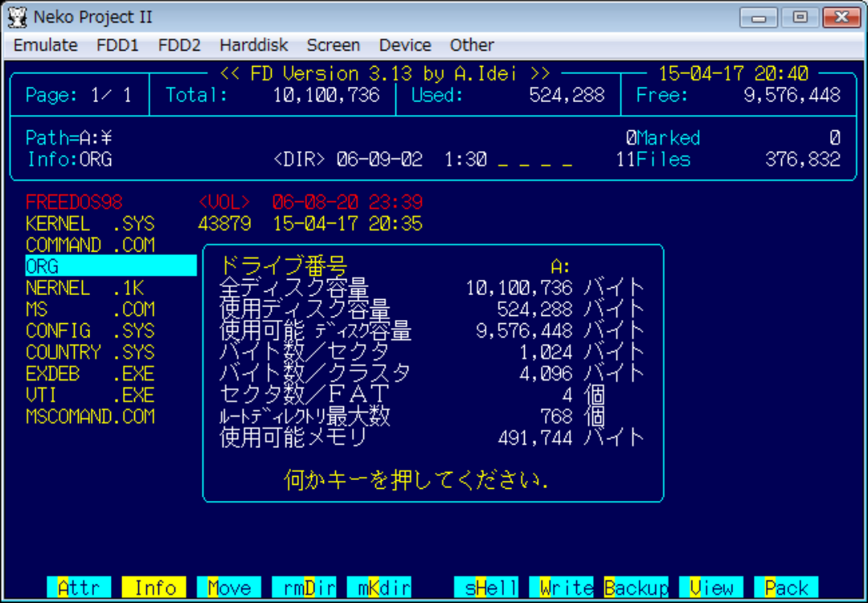Click the View function button
The height and width of the screenshot is (603, 868).
712,587
